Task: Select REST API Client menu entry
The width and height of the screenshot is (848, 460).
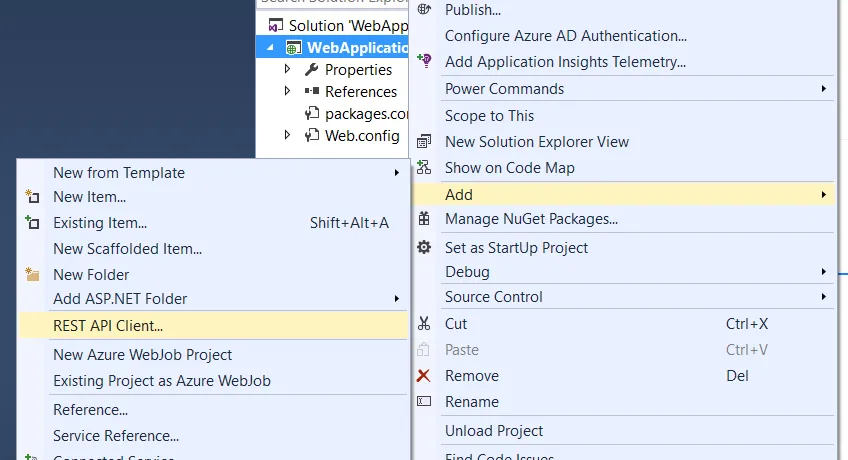Action: click(108, 325)
